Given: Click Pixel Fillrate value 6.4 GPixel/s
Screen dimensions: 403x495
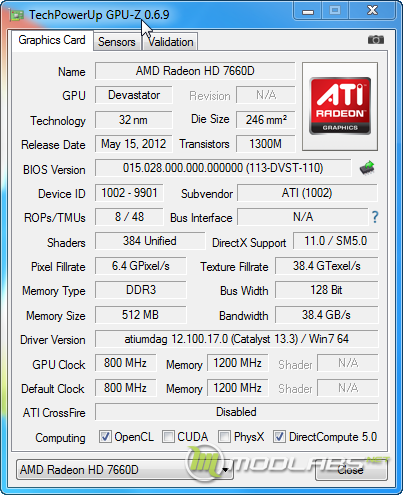Looking at the screenshot, I should [141, 266].
